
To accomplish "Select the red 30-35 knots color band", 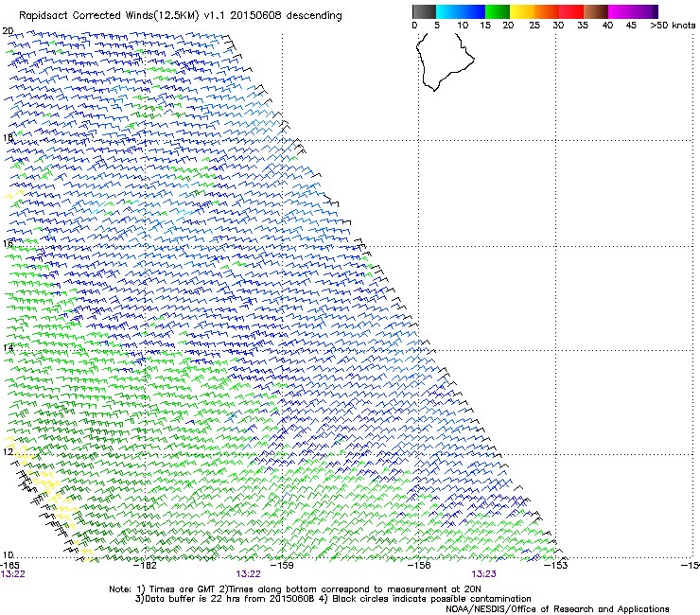I will click(x=571, y=11).
